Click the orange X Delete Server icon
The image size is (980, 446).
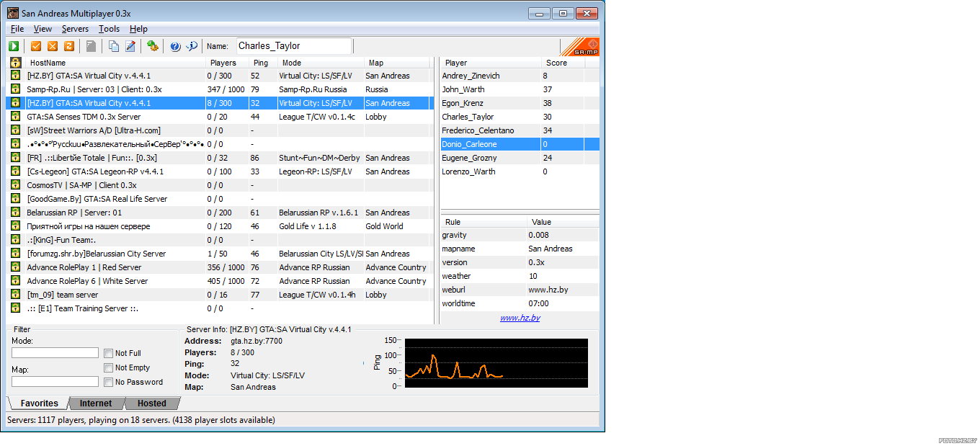tap(53, 46)
